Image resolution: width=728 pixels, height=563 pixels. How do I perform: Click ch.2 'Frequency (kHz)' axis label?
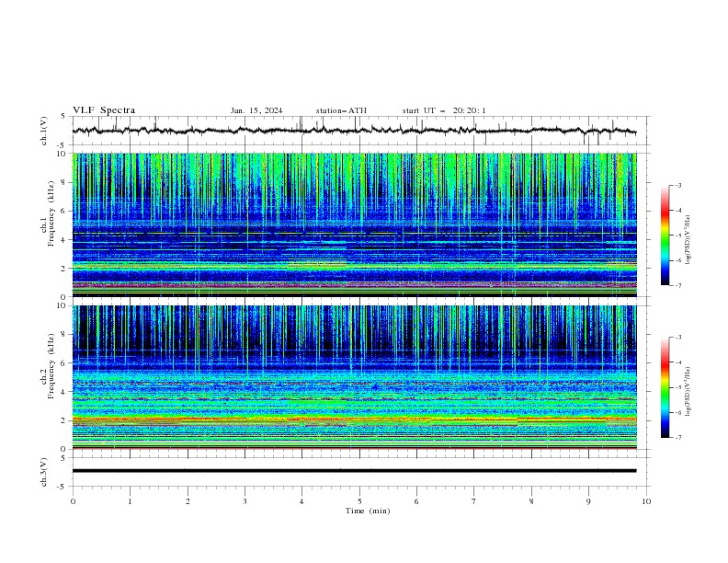(51, 366)
